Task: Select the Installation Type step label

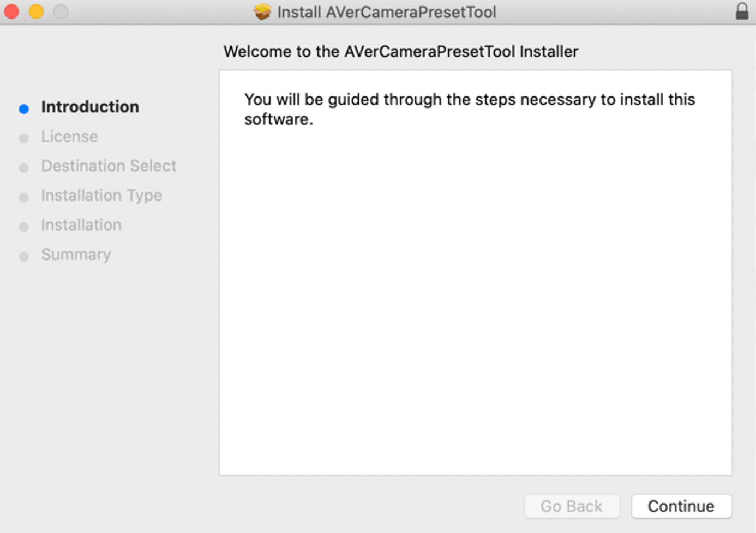Action: 101,195
